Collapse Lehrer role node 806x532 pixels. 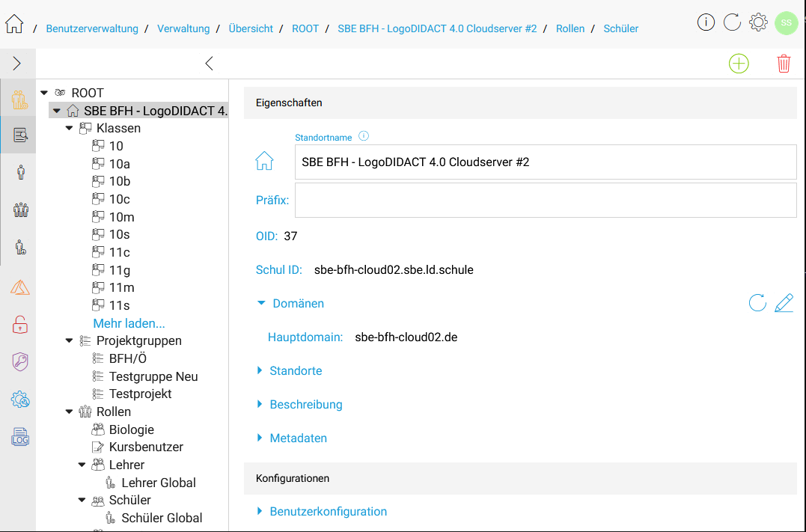pyautogui.click(x=82, y=465)
